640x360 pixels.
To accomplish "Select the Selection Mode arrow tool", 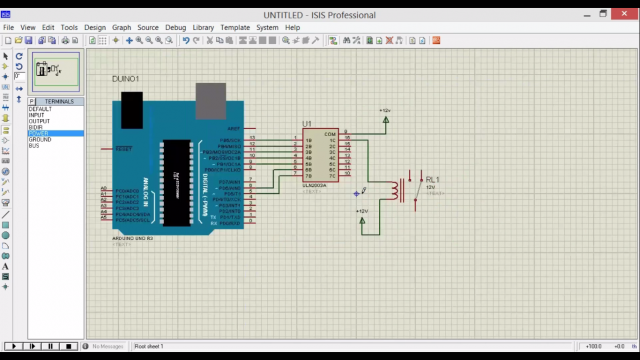I will (x=5, y=56).
